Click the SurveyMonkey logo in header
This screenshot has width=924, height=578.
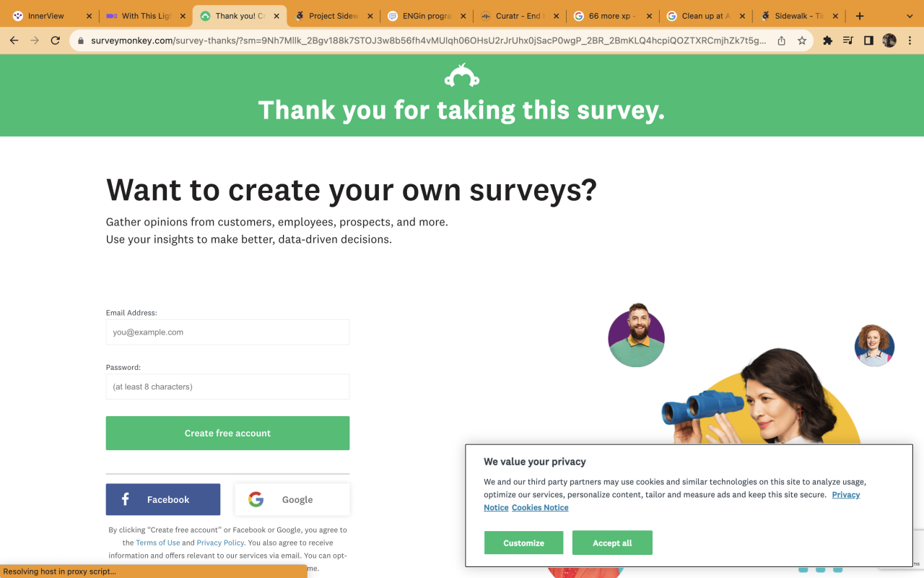point(462,76)
